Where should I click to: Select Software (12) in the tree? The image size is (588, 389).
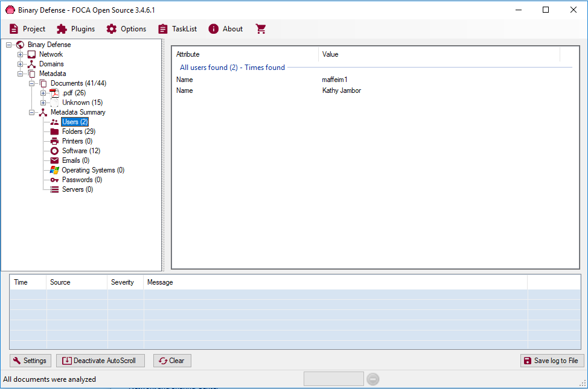[81, 151]
